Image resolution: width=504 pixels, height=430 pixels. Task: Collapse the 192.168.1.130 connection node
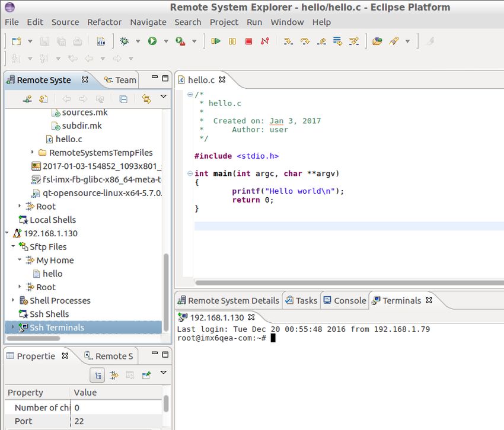(7, 233)
